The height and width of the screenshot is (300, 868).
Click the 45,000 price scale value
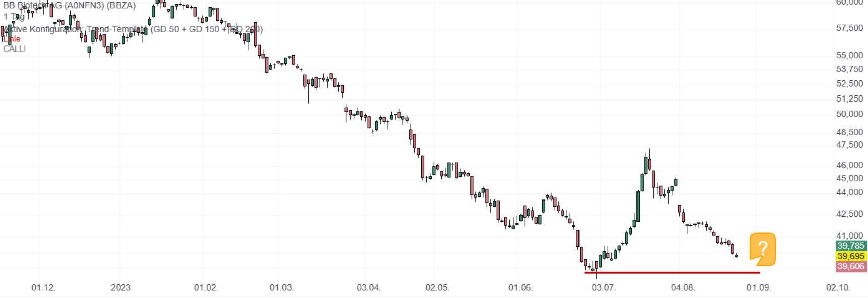point(849,179)
